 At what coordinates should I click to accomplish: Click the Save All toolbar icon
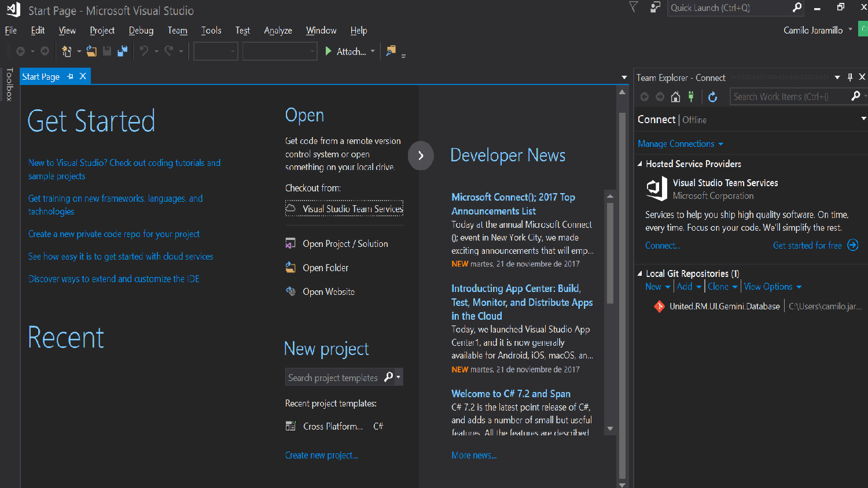pyautogui.click(x=122, y=51)
